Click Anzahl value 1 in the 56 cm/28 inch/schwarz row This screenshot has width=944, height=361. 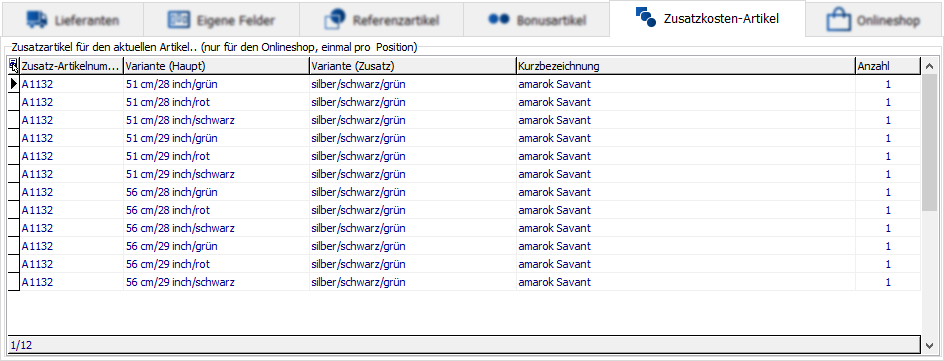coord(888,228)
